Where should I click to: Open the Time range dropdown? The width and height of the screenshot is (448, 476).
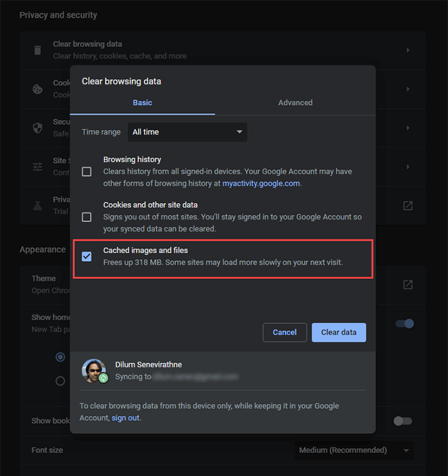click(x=187, y=132)
